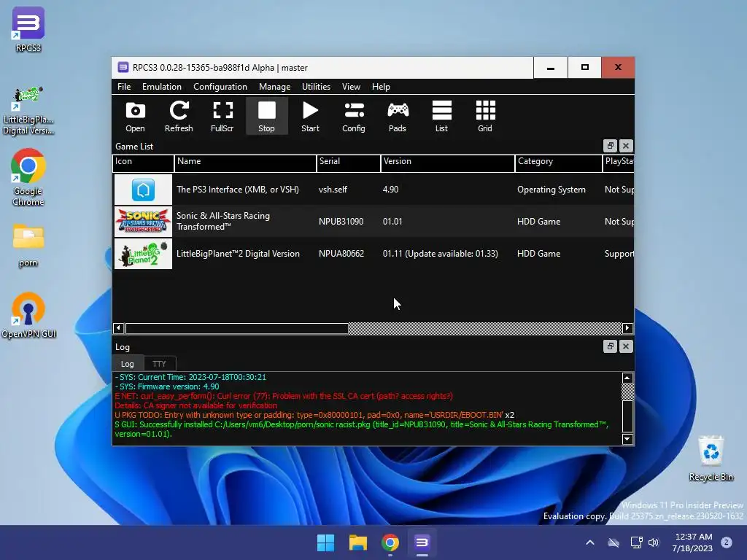Open the Emulation menu
The image size is (747, 560).
(x=161, y=87)
